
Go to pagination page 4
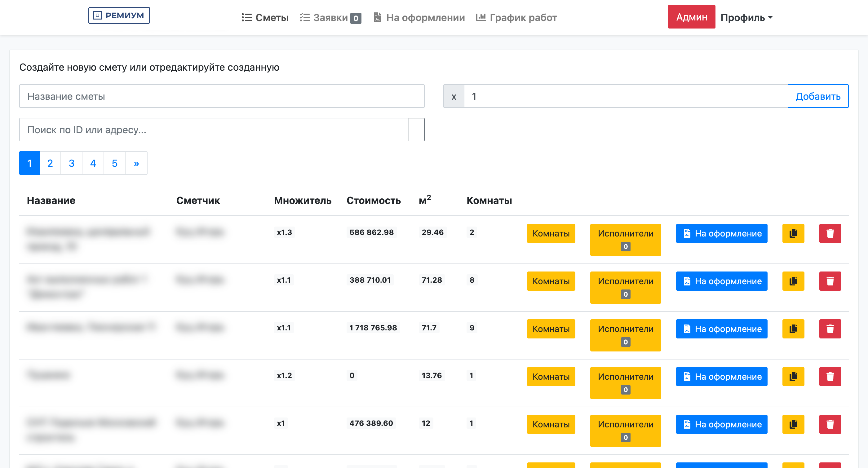[x=93, y=163]
